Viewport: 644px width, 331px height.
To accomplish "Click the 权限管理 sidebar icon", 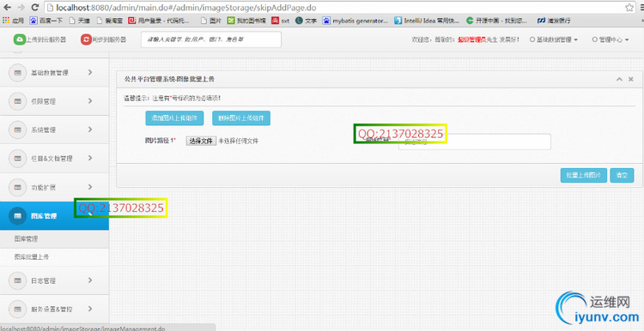I will [x=18, y=101].
